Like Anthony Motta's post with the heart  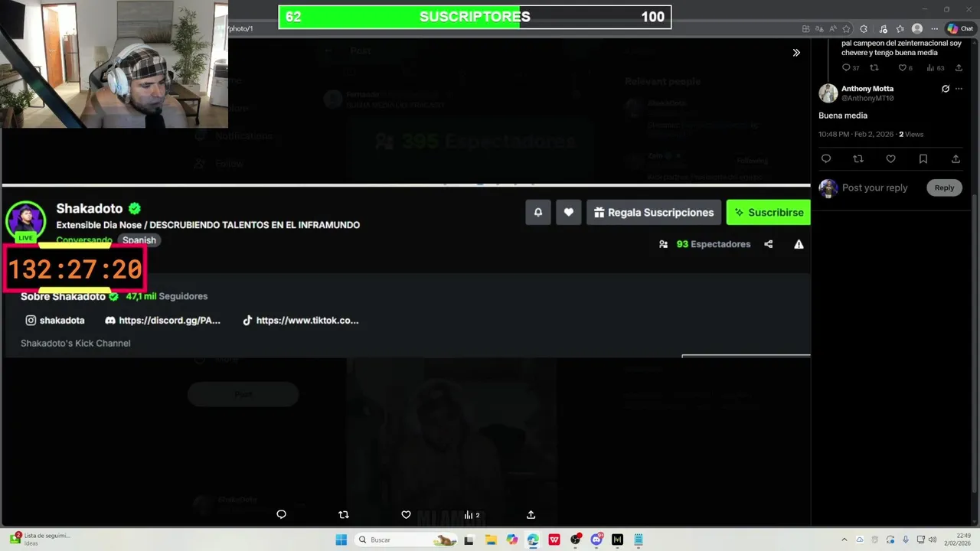point(890,158)
